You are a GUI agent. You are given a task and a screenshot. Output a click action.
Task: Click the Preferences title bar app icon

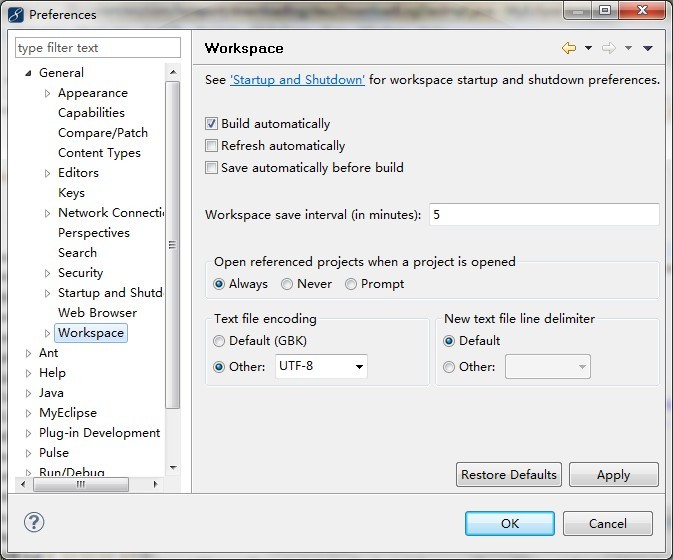(16, 15)
